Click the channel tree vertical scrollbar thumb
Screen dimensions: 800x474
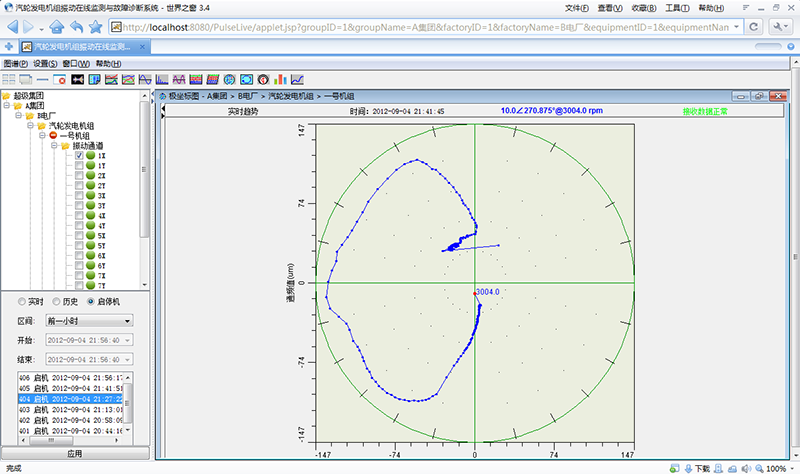144,169
